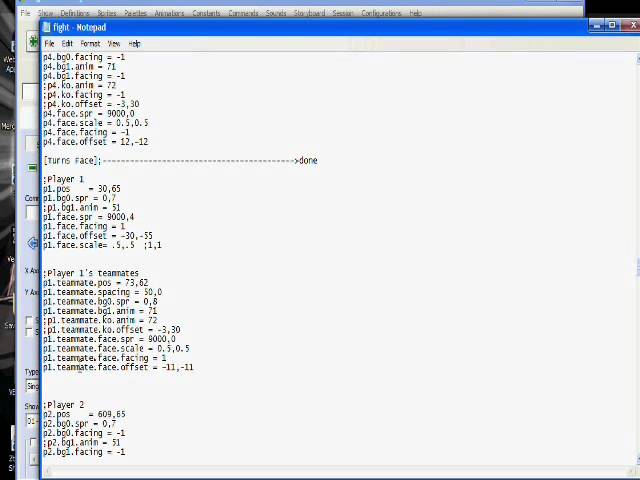Open Notepad's View menu

[x=114, y=44]
